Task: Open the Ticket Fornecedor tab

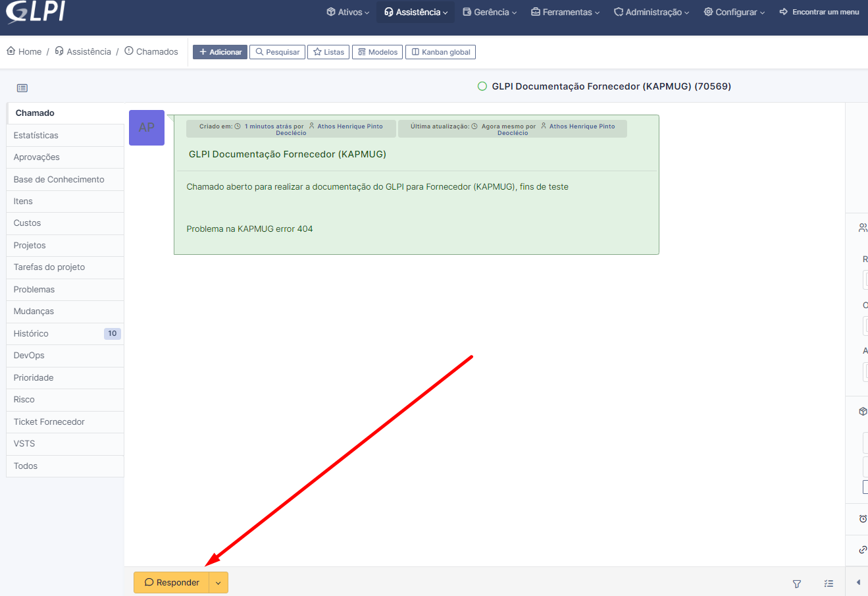Action: pyautogui.click(x=65, y=422)
